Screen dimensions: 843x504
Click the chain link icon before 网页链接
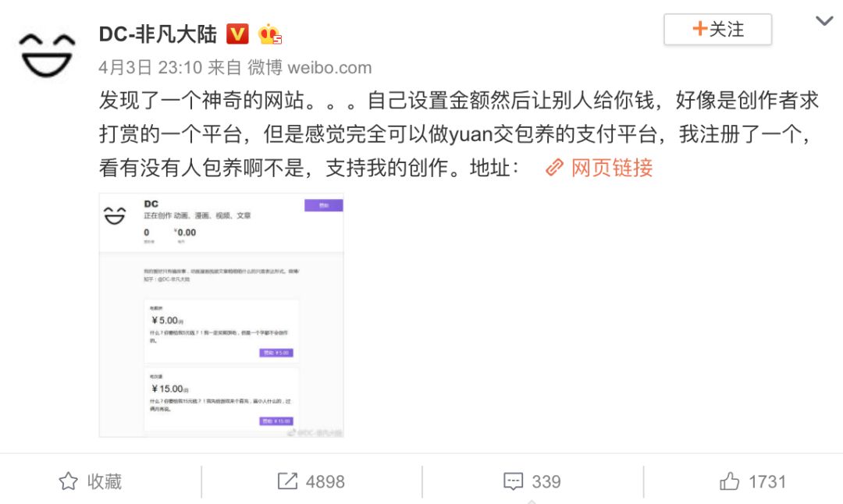(554, 168)
